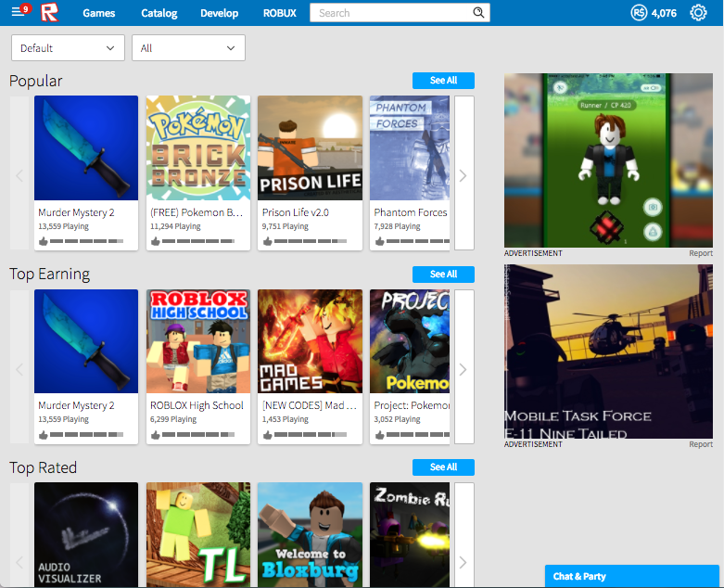Show previous Top Earning games with left arrow
The width and height of the screenshot is (724, 588).
pos(19,369)
